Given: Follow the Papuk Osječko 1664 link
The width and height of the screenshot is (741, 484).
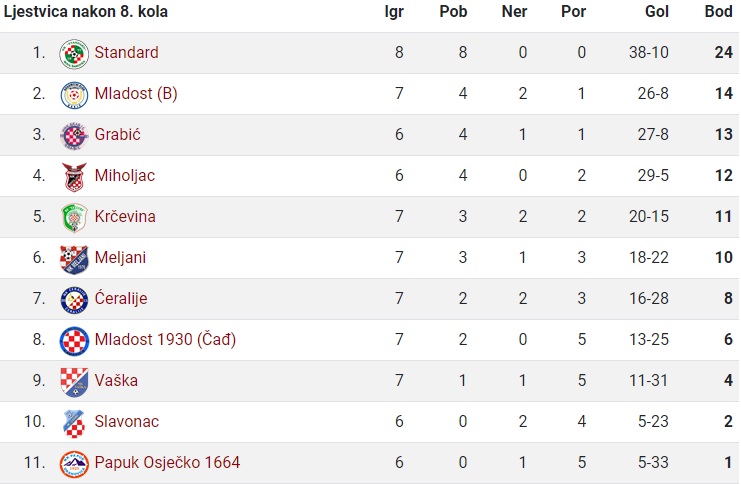Looking at the screenshot, I should [x=167, y=462].
